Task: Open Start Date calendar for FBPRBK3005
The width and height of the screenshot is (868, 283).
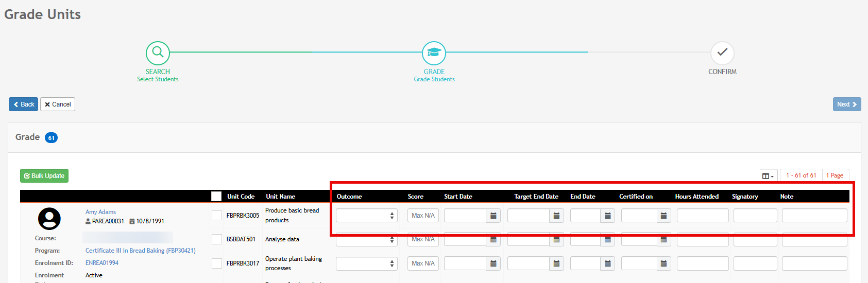Action: click(x=493, y=216)
